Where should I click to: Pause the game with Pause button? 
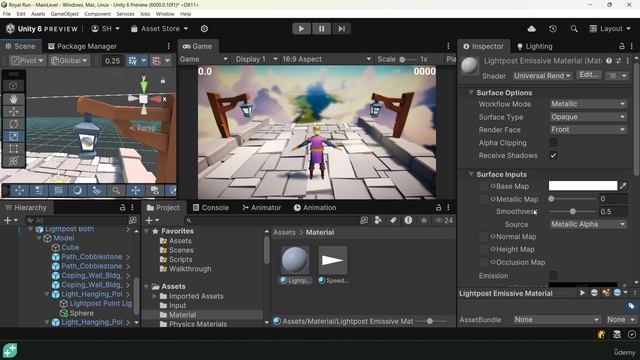click(321, 29)
